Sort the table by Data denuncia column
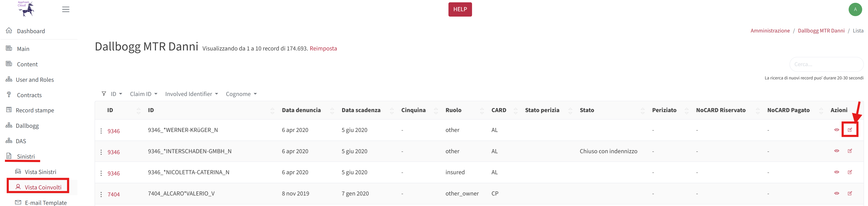 click(332, 110)
